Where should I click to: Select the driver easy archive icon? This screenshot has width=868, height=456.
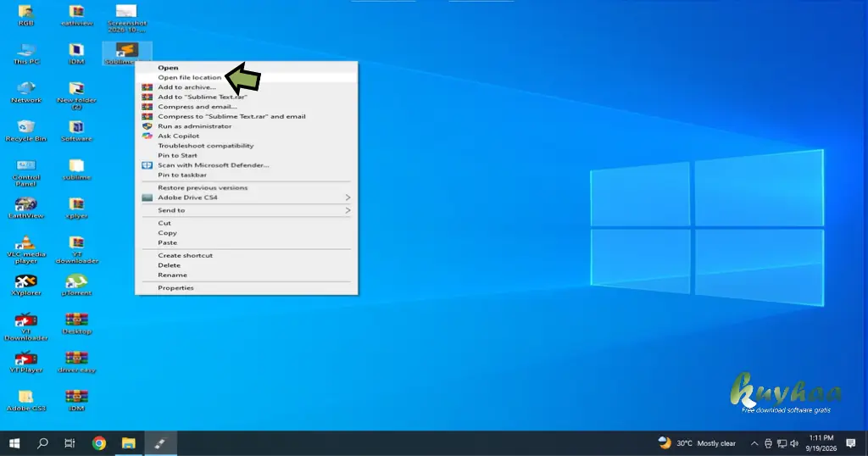pyautogui.click(x=76, y=362)
